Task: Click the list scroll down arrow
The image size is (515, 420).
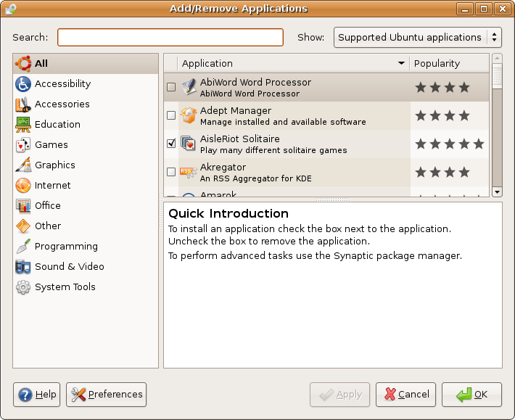Action: [497, 192]
